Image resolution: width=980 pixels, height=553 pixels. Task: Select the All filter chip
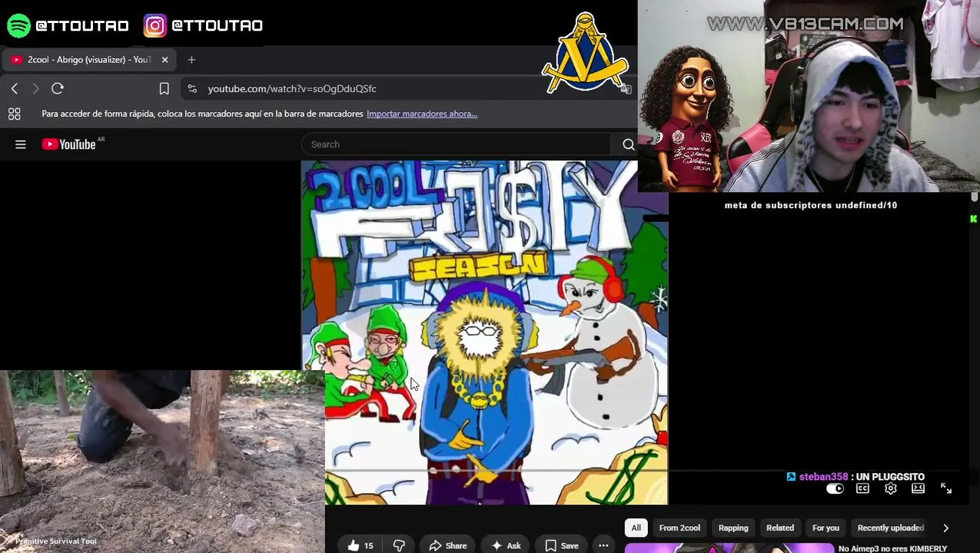(x=636, y=528)
